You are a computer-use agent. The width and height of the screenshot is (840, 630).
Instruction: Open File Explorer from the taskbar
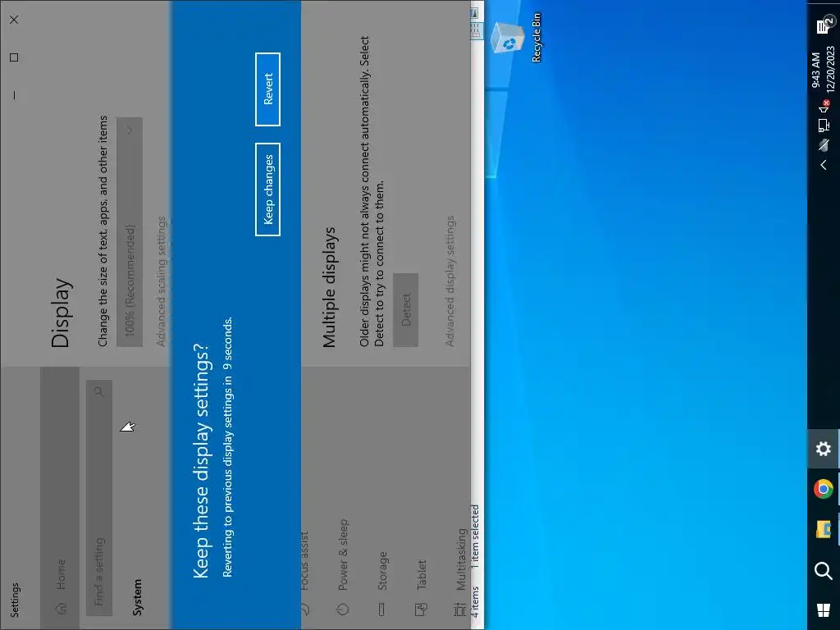(x=824, y=529)
